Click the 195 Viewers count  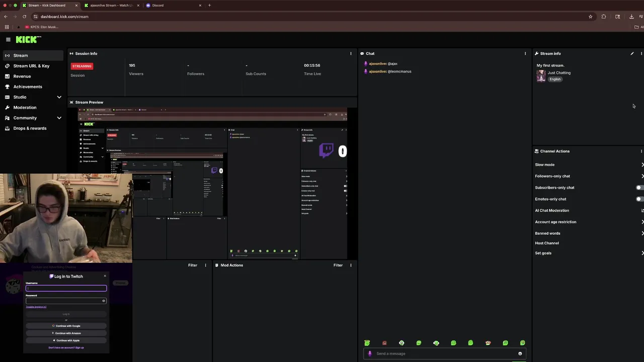(x=132, y=65)
